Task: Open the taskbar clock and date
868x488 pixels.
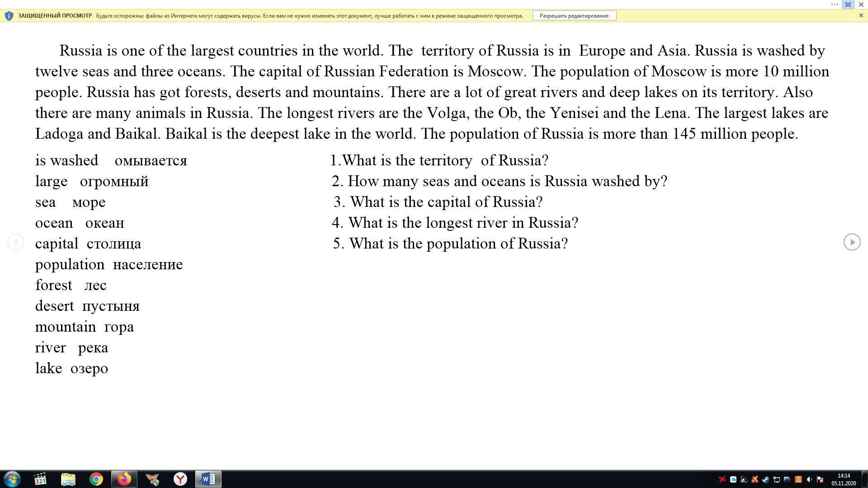Action: pos(844,479)
